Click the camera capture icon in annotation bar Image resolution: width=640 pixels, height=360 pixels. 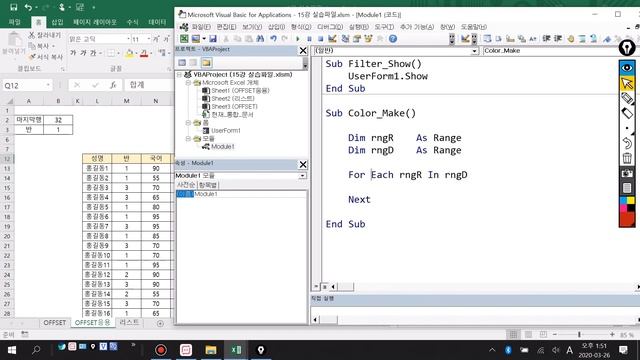pos(627,173)
